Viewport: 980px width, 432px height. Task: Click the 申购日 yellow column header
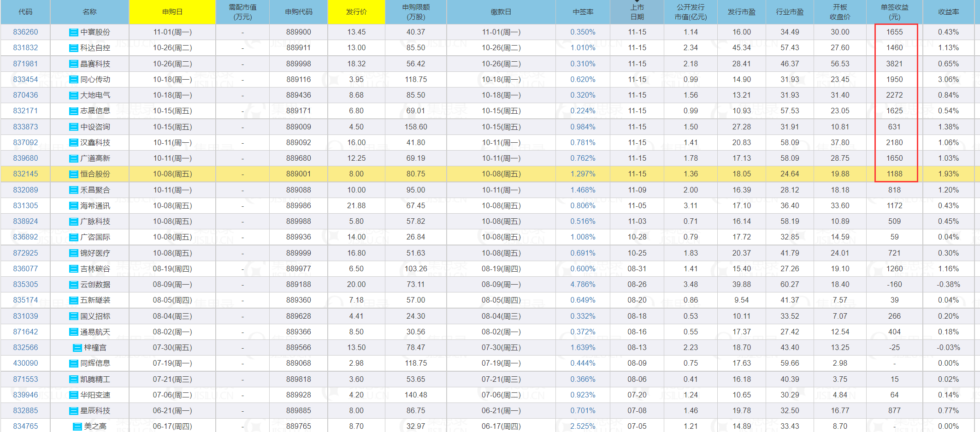(172, 12)
